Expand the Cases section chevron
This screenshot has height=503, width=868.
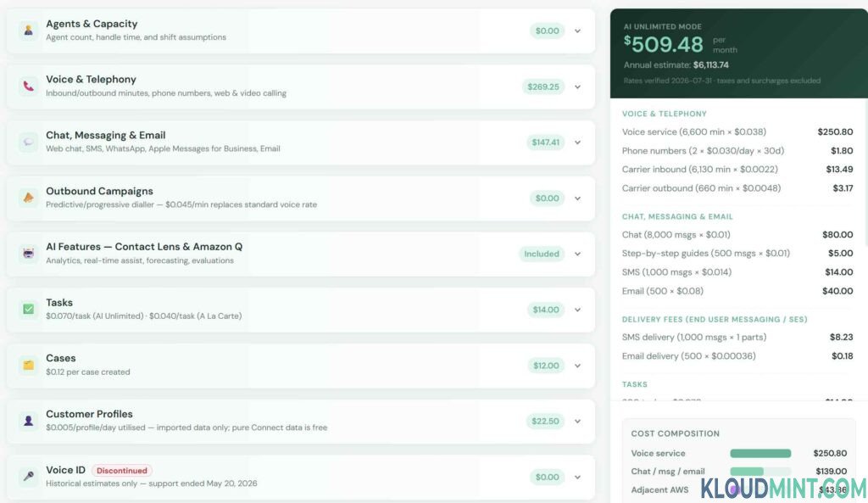point(577,366)
